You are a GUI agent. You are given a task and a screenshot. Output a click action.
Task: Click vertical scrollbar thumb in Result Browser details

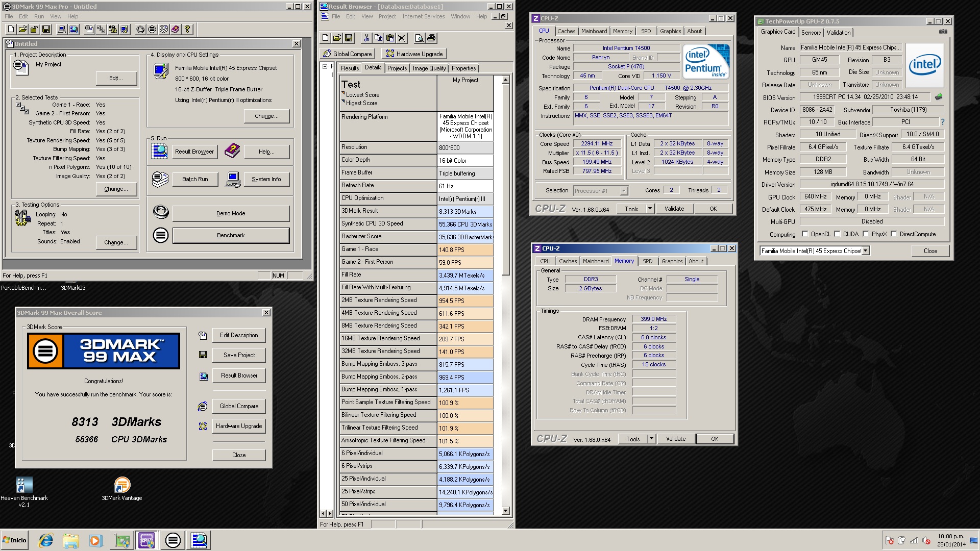tap(505, 179)
